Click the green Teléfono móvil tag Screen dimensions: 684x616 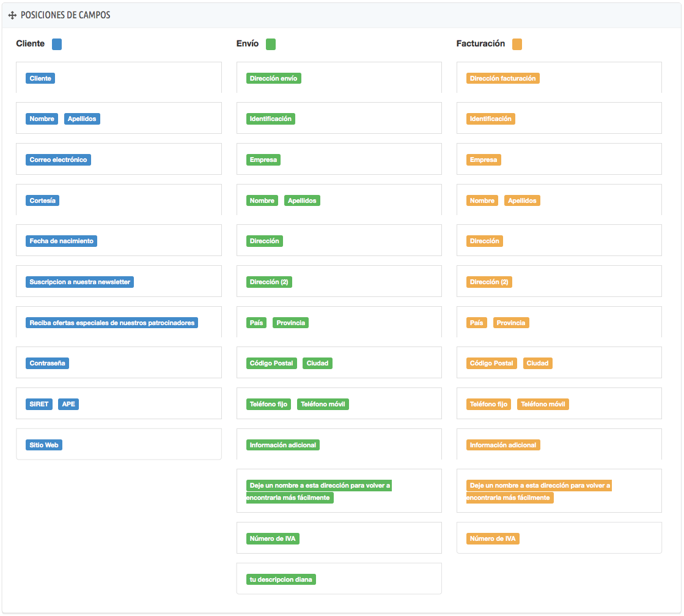[x=323, y=404]
